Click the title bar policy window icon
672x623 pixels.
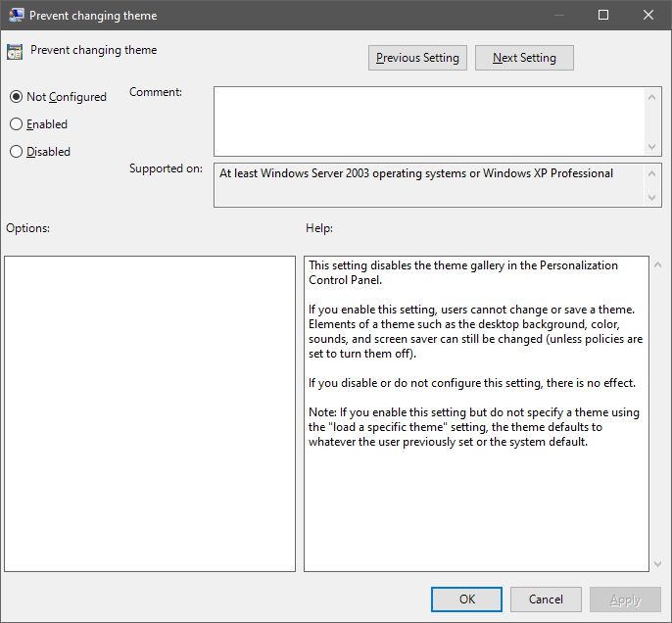click(x=15, y=16)
